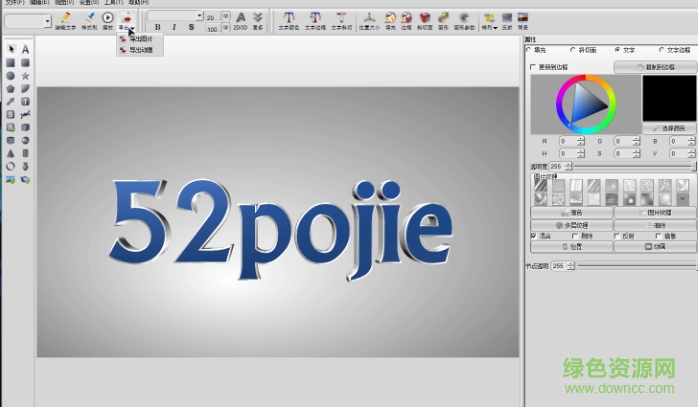Viewport: 698px width, 407px height.
Task: Open the style brush tool
Action: [89, 17]
